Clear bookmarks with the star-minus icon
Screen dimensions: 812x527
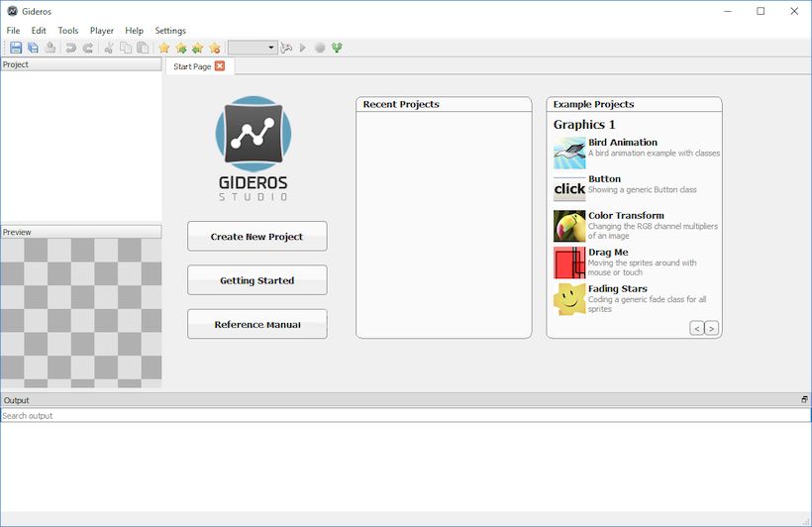(x=215, y=49)
